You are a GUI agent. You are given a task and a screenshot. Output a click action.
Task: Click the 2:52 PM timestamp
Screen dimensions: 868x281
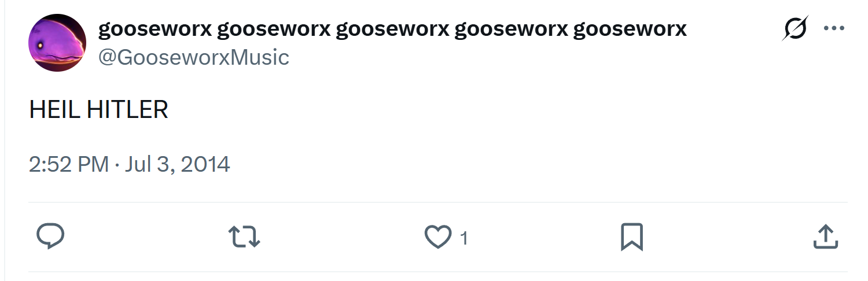click(x=69, y=164)
